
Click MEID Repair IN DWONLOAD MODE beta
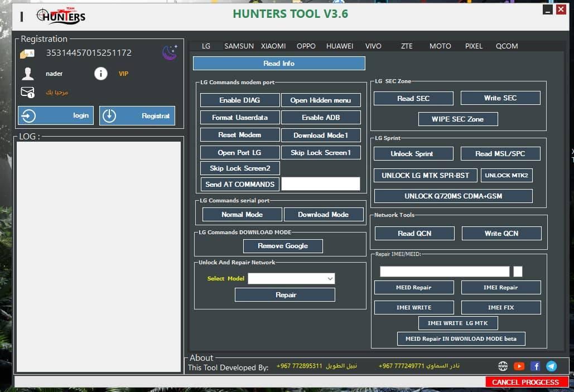pos(461,338)
